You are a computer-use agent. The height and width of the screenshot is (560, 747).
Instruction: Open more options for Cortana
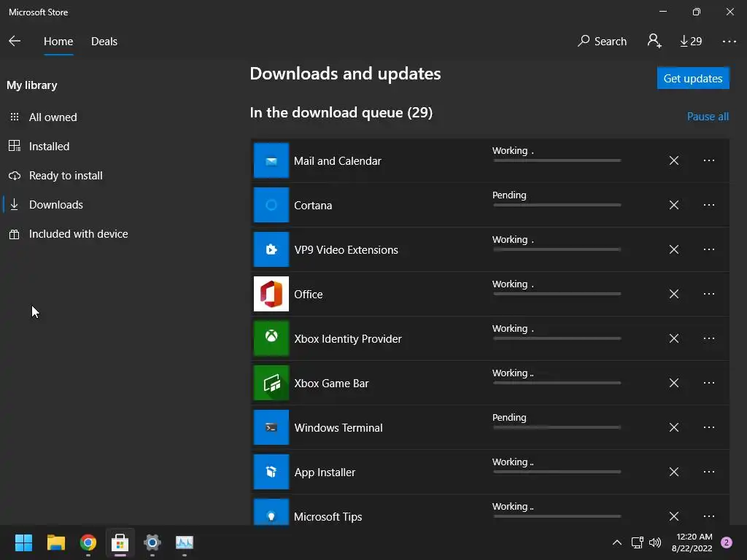click(x=709, y=205)
